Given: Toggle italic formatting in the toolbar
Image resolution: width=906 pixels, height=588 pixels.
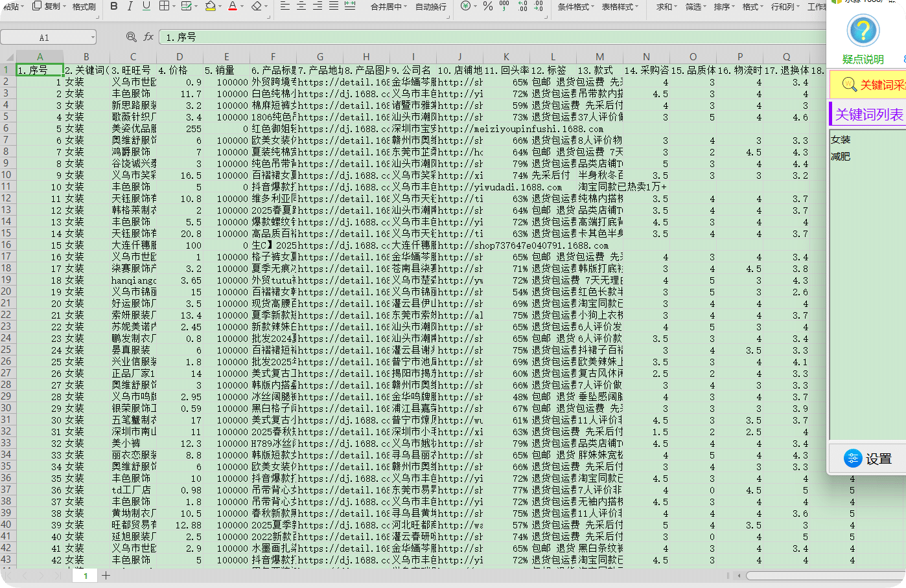Looking at the screenshot, I should [130, 6].
